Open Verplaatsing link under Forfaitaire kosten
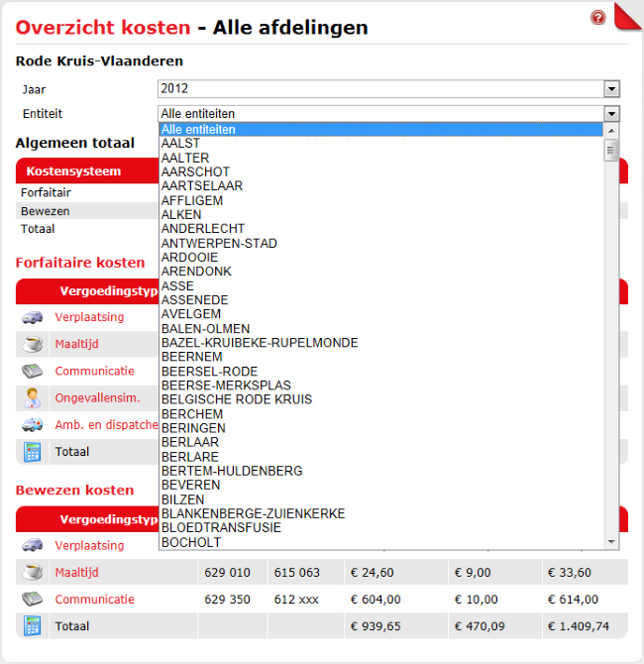The width and height of the screenshot is (644, 664). point(89,317)
